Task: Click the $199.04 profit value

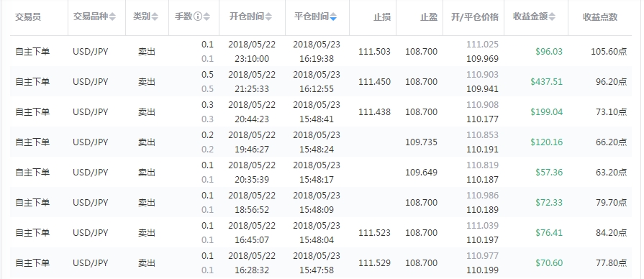Action: [547, 112]
